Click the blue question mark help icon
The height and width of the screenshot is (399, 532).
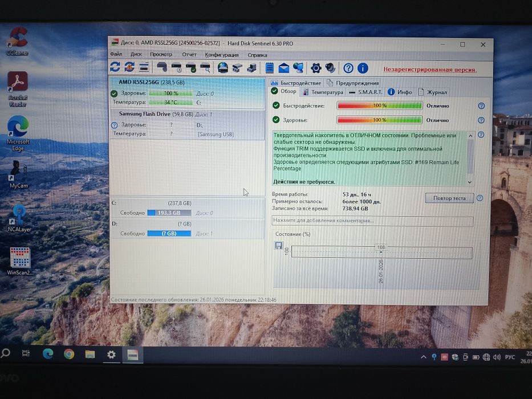tap(348, 68)
